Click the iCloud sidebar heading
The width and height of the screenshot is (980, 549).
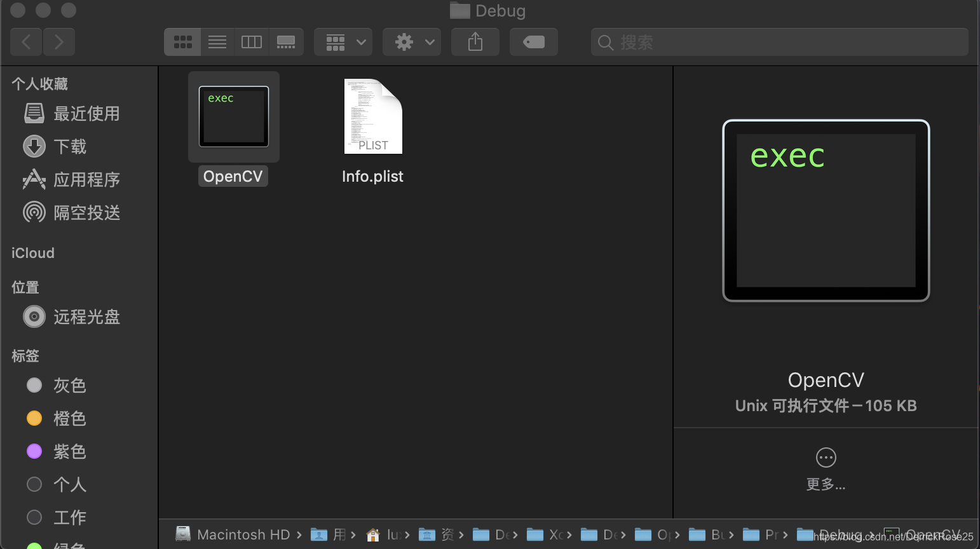33,253
